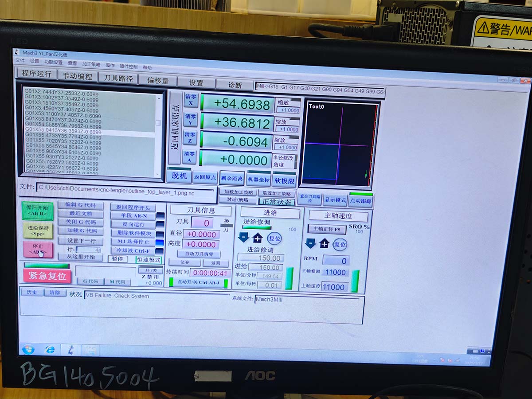Switch to the 手动编程 tab
The height and width of the screenshot is (399, 532).
point(77,76)
